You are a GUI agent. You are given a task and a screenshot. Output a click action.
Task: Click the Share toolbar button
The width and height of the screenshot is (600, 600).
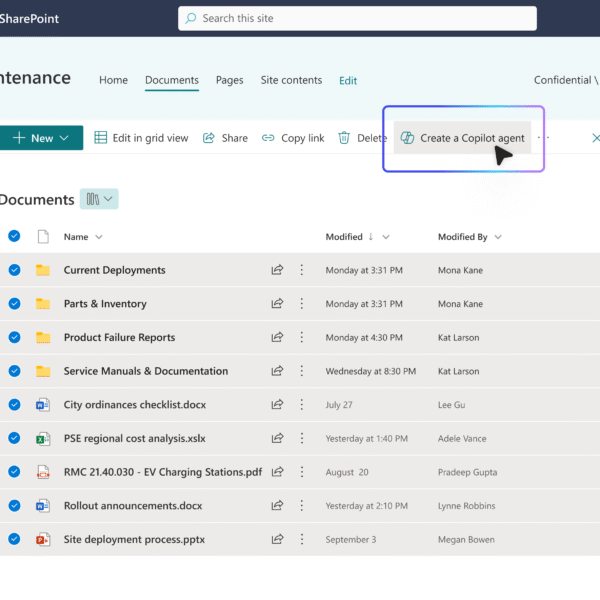pyautogui.click(x=225, y=138)
